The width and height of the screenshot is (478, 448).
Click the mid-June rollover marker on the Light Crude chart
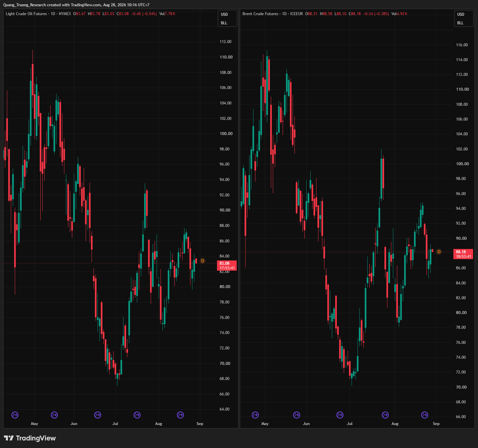tap(98, 415)
